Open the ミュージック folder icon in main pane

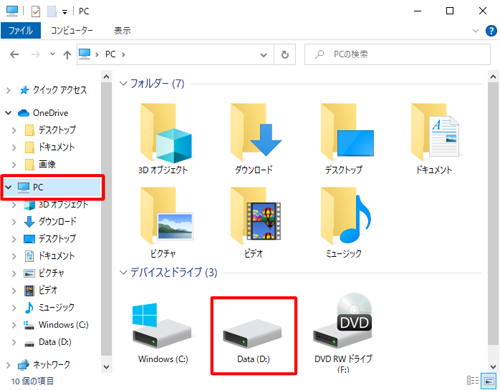click(345, 216)
